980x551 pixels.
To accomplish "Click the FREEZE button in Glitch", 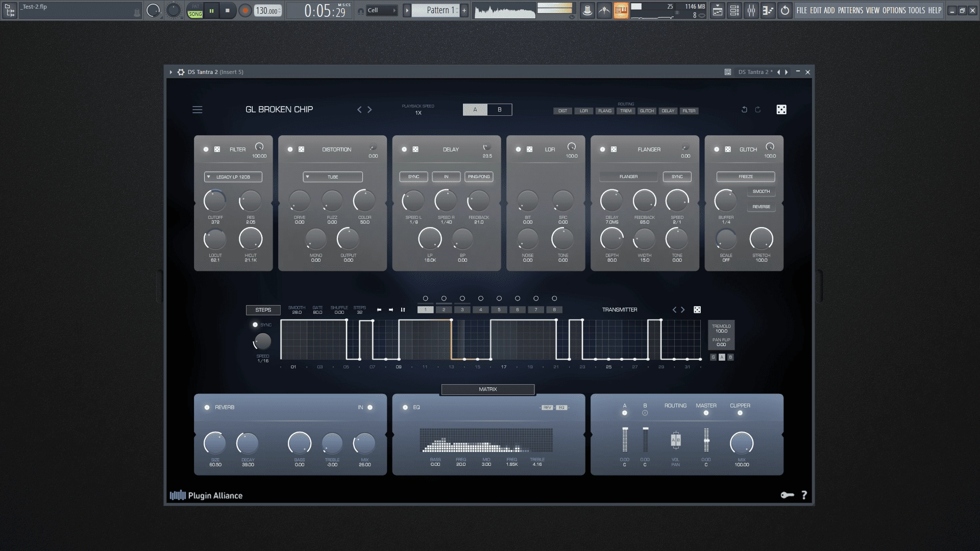I will click(x=746, y=177).
